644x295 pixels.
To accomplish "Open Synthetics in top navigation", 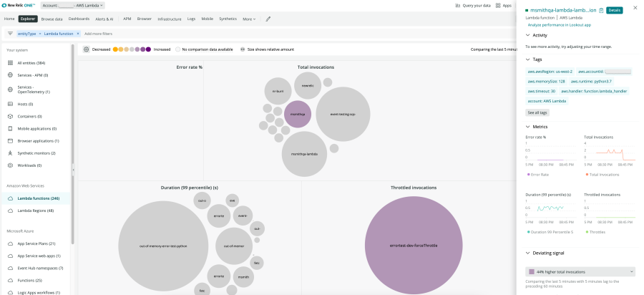I will [228, 19].
